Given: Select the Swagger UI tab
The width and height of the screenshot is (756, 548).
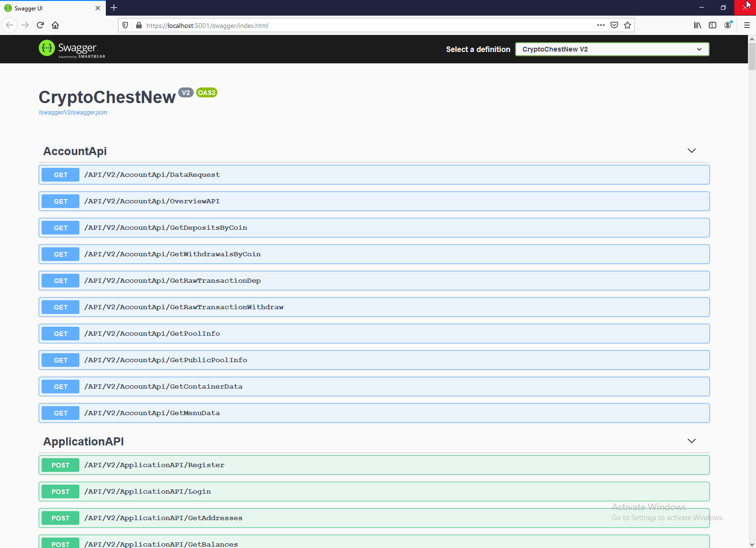Looking at the screenshot, I should pyautogui.click(x=53, y=8).
